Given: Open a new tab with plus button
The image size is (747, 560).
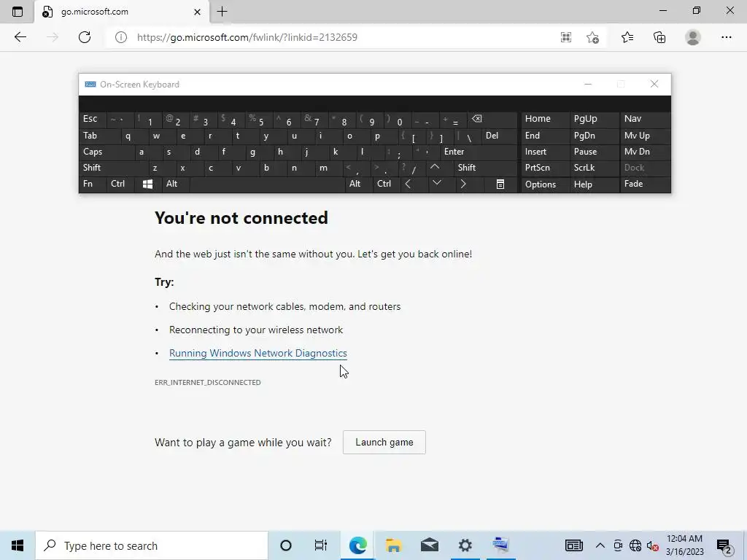Looking at the screenshot, I should pyautogui.click(x=222, y=12).
